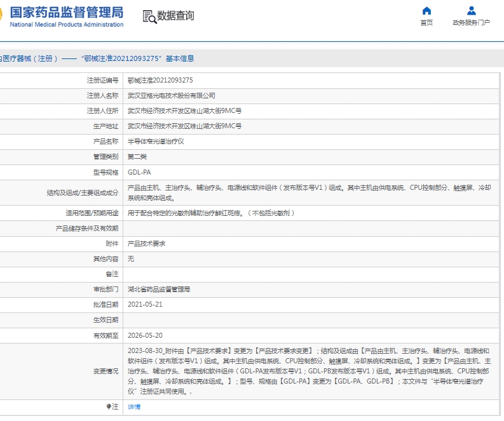504x421 pixels.
Task: Click the 审批部门 label
Action: click(x=106, y=290)
